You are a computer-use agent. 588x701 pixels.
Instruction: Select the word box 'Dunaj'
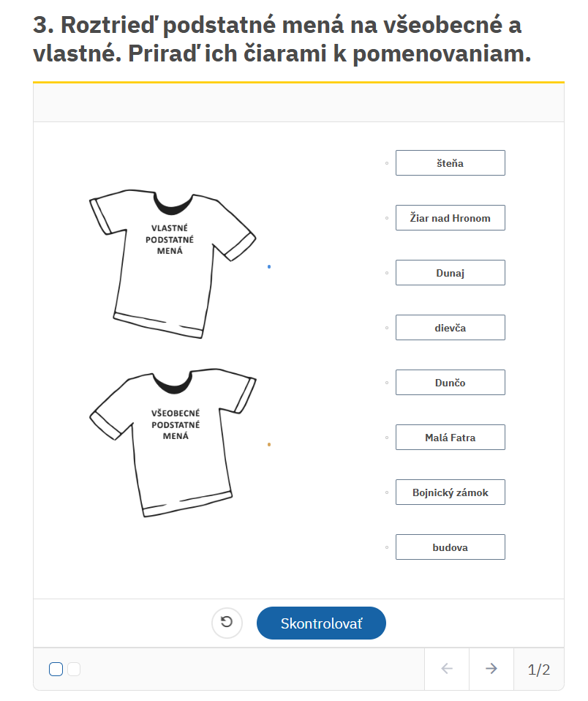(451, 273)
